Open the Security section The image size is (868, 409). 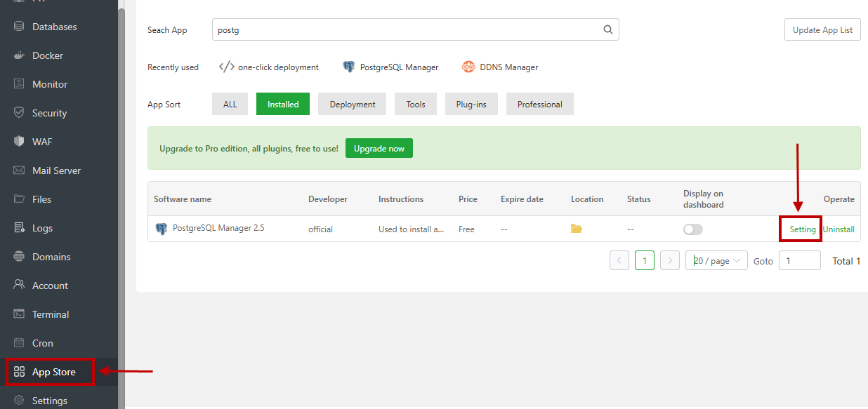tap(49, 113)
